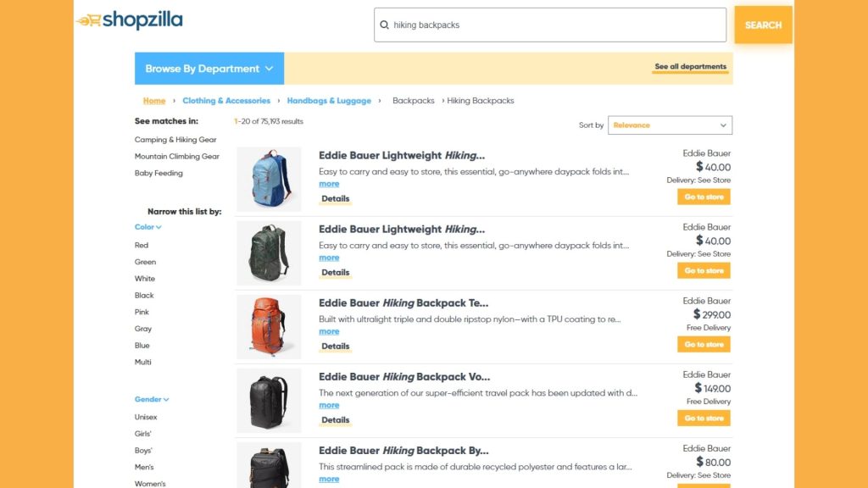Open Details for green camo backpack
868x488 pixels.
pos(336,272)
